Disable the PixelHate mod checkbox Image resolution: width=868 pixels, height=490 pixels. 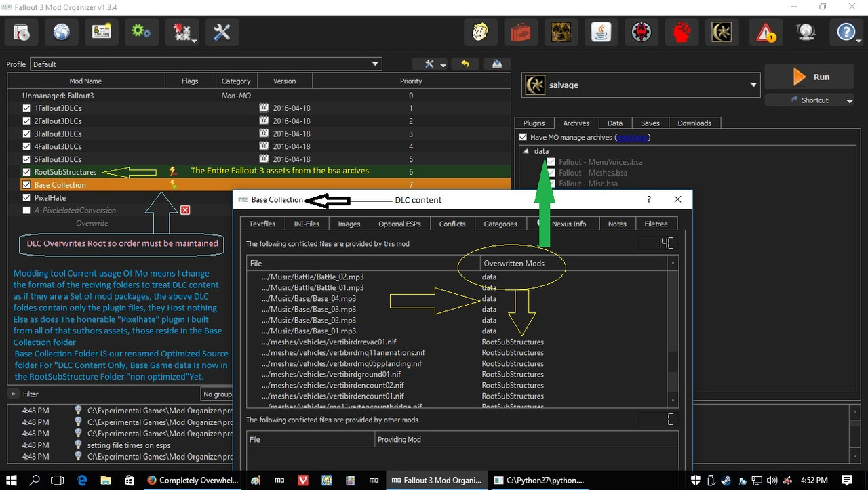(x=26, y=198)
